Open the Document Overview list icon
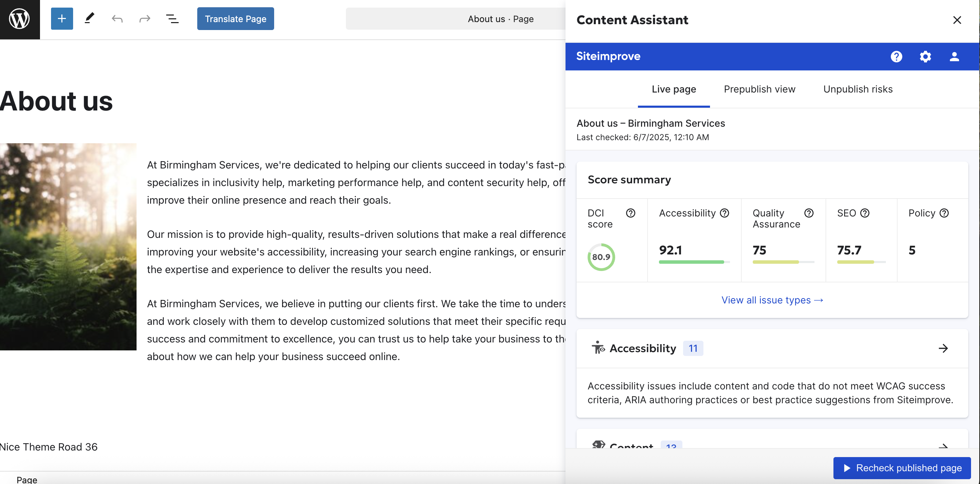 pos(172,19)
